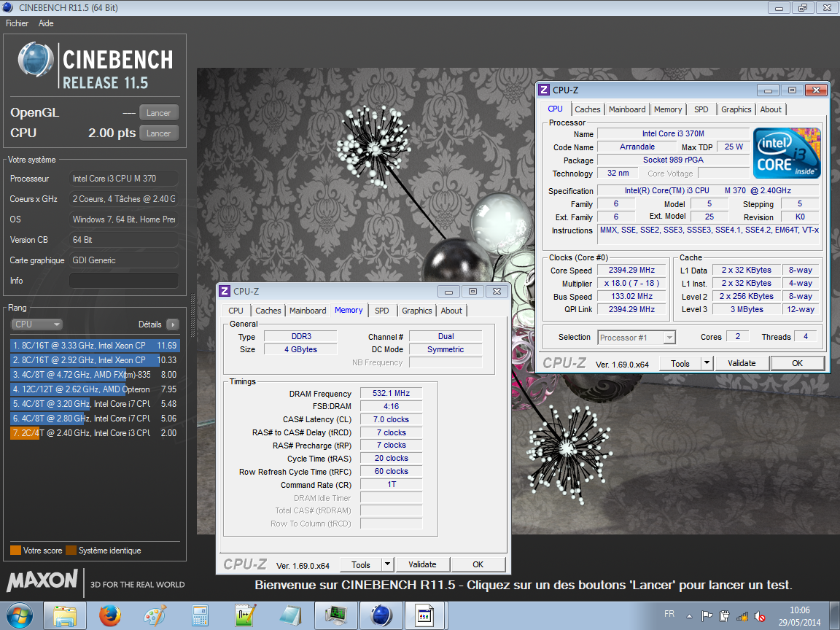Image resolution: width=840 pixels, height=630 pixels.
Task: Open the Fichier menu
Action: (x=17, y=23)
